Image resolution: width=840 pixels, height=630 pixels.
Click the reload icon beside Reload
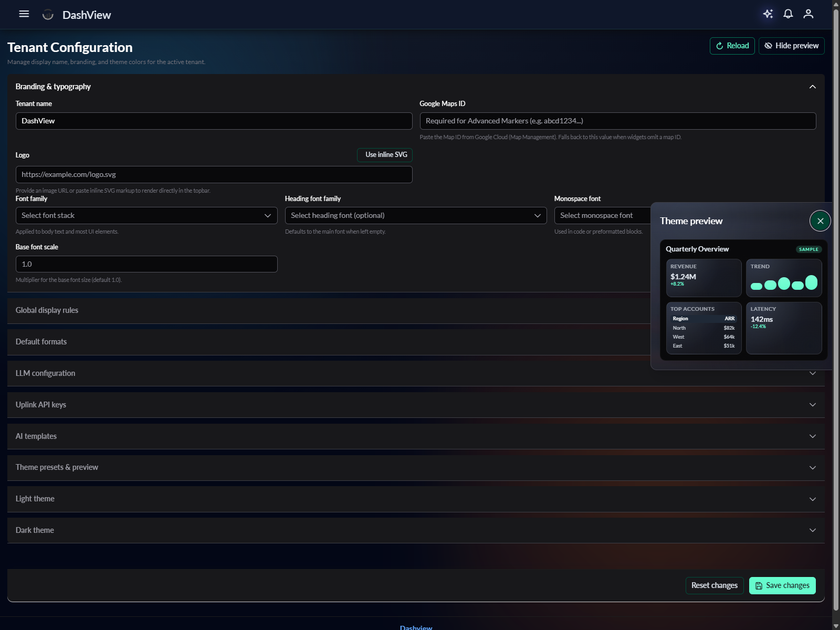[x=719, y=46]
